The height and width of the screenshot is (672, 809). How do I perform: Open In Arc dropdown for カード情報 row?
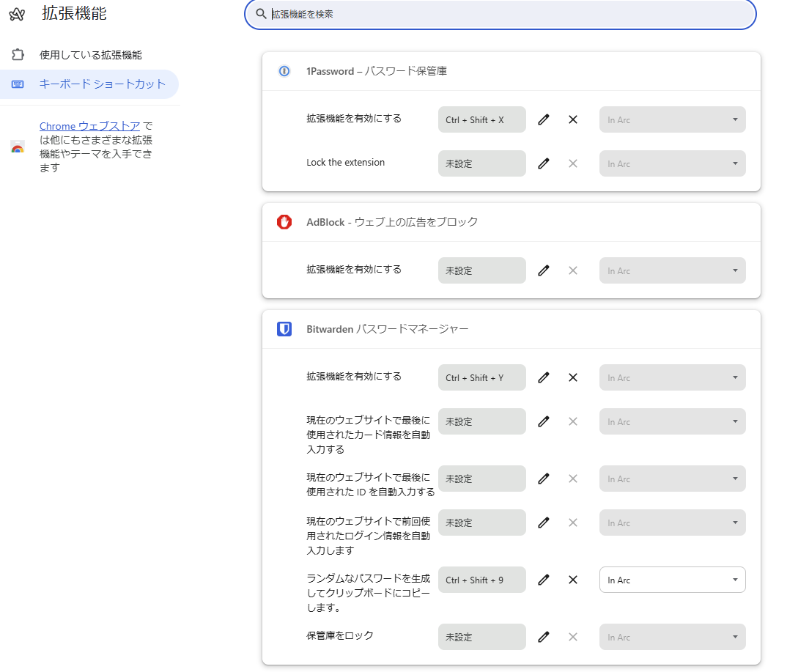672,421
